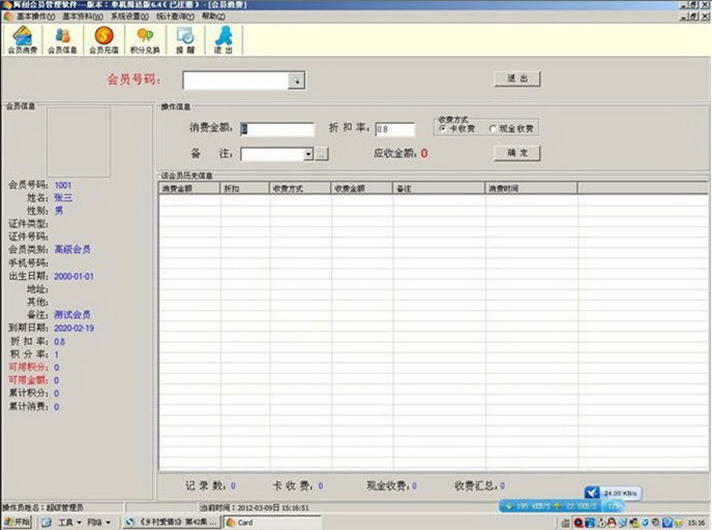
Task: Open the 基本资料 menu
Action: [83, 16]
